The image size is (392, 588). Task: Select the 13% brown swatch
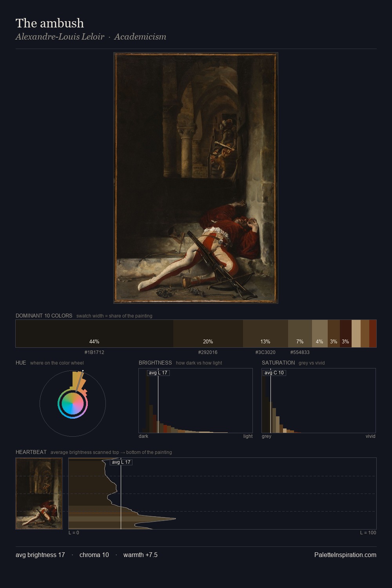tap(265, 334)
